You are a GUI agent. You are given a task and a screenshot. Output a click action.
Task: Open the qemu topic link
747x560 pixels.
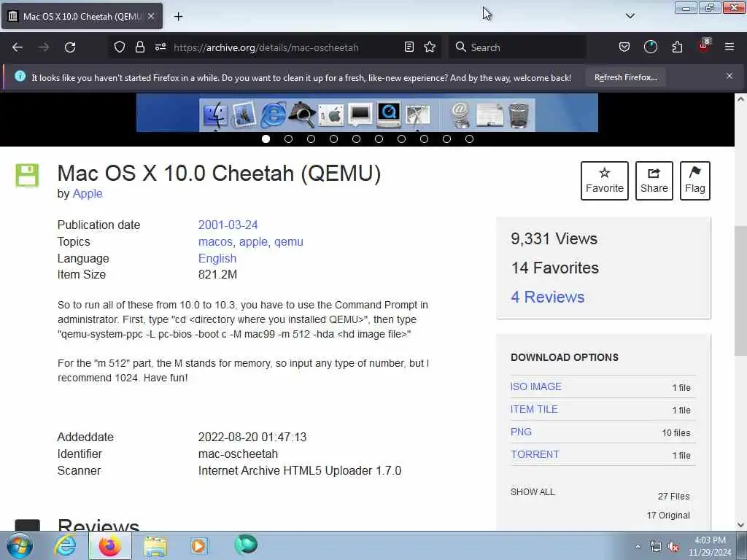289,241
